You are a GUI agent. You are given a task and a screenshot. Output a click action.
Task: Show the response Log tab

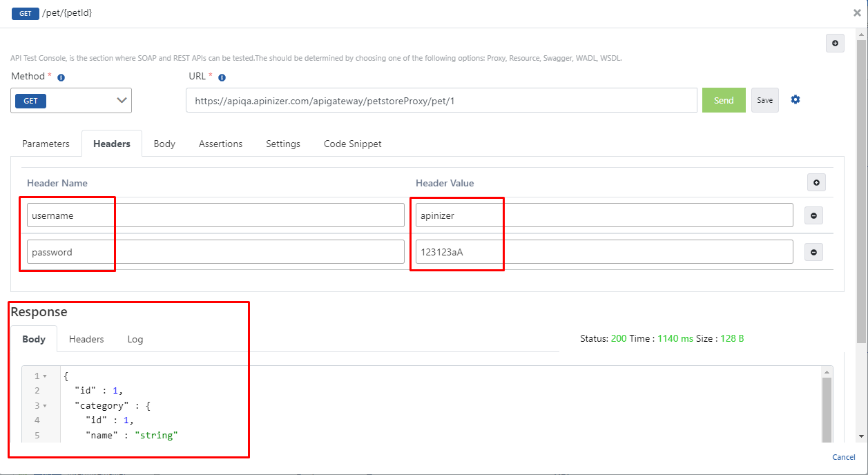135,340
